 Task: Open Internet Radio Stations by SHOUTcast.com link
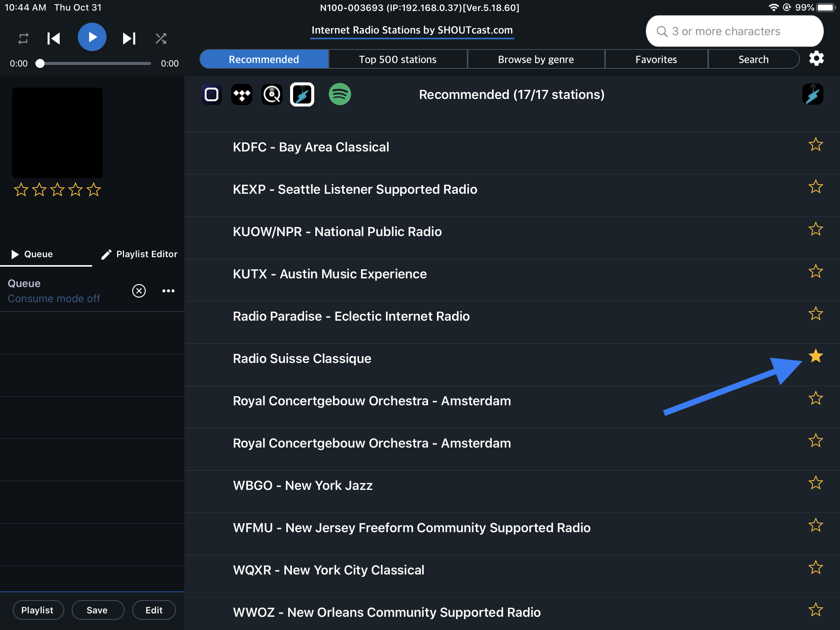click(412, 30)
